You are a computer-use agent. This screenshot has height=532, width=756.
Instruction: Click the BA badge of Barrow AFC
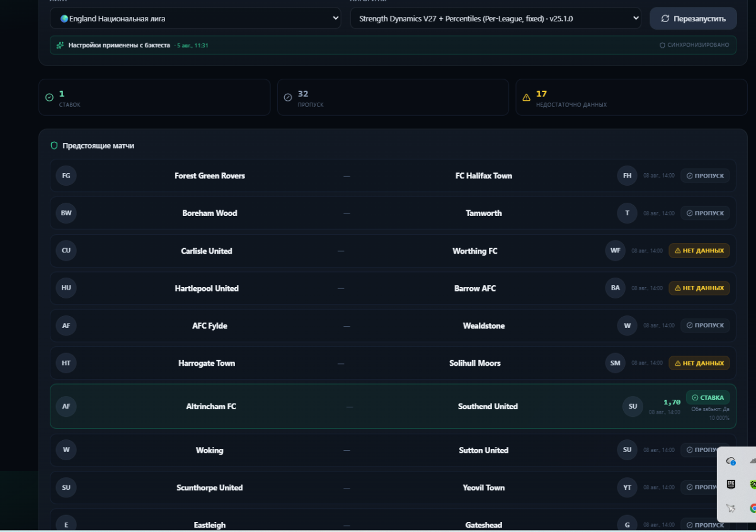click(x=616, y=288)
